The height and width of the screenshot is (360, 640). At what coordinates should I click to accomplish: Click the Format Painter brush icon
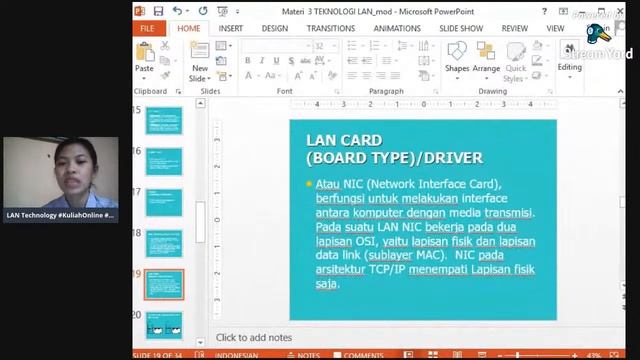165,76
